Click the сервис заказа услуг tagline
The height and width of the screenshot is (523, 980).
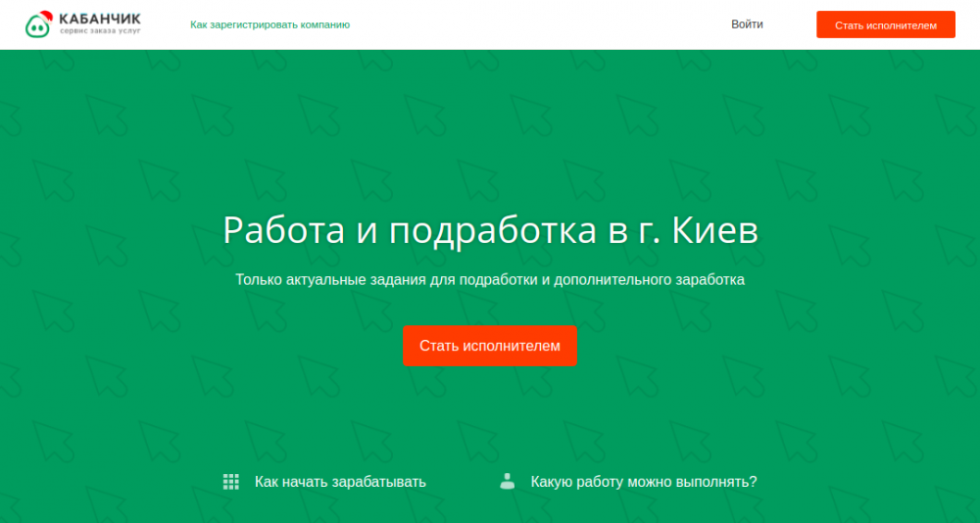[x=99, y=32]
